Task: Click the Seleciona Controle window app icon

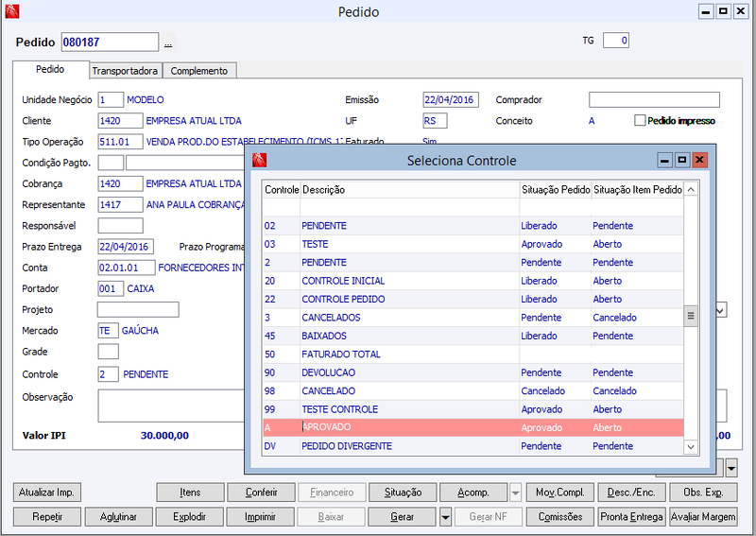Action: 260,160
